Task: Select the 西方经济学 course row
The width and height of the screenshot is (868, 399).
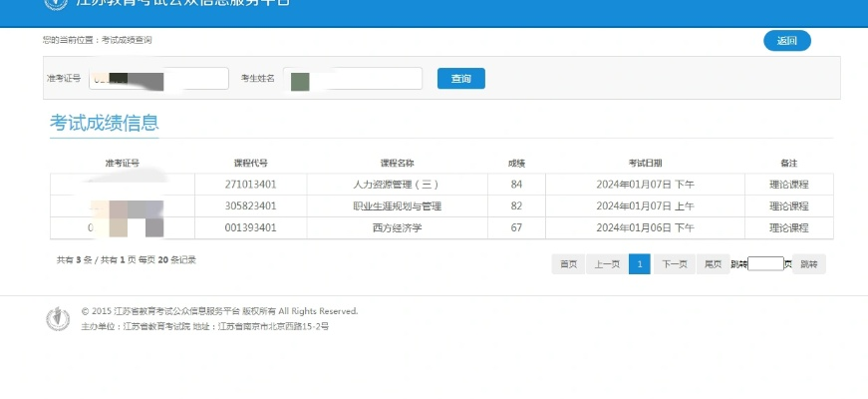Action: tap(397, 228)
